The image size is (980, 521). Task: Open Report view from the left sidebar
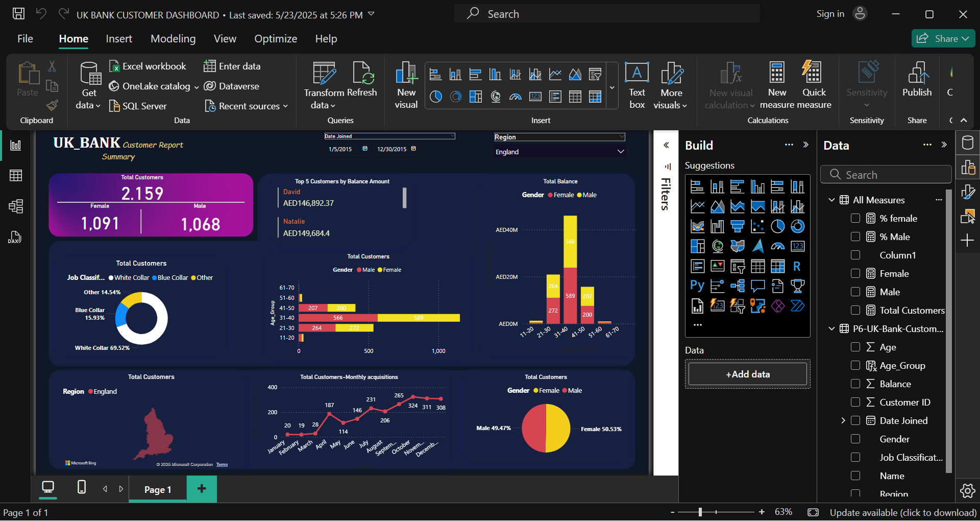16,146
